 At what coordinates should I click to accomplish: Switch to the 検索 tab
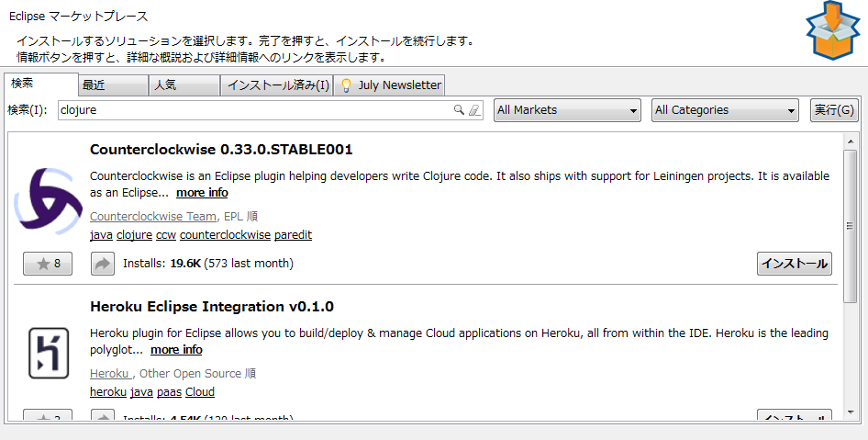click(41, 84)
